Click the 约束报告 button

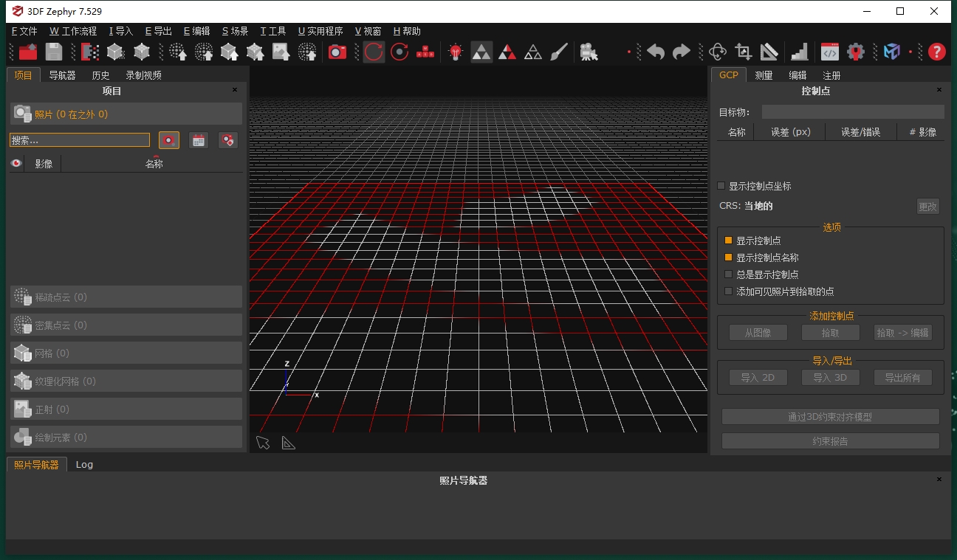click(x=830, y=441)
